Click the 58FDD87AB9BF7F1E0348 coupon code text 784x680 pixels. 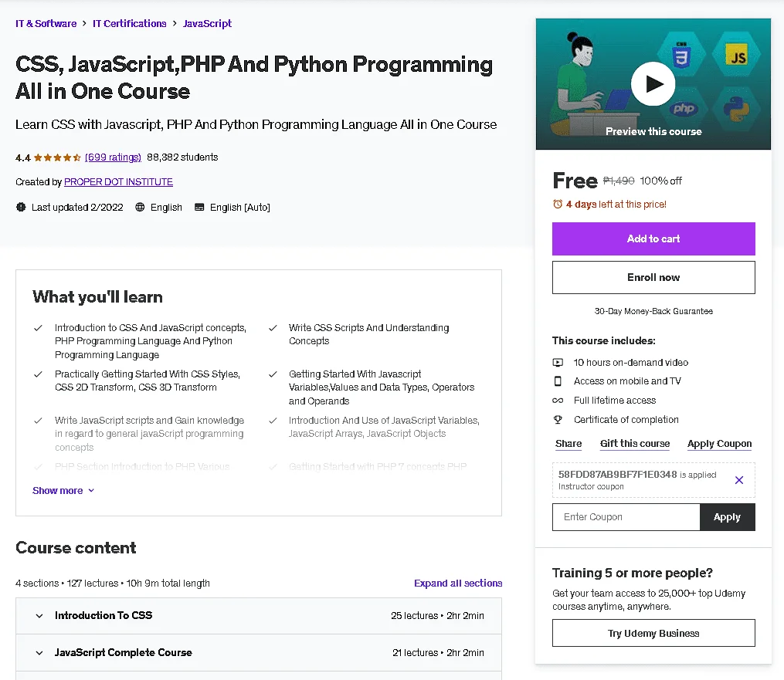coord(617,475)
